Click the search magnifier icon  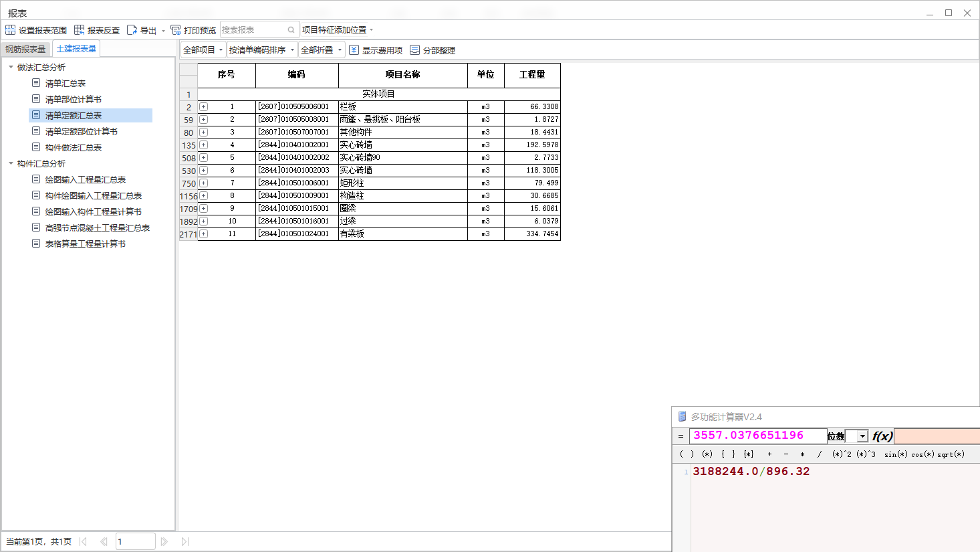(291, 30)
